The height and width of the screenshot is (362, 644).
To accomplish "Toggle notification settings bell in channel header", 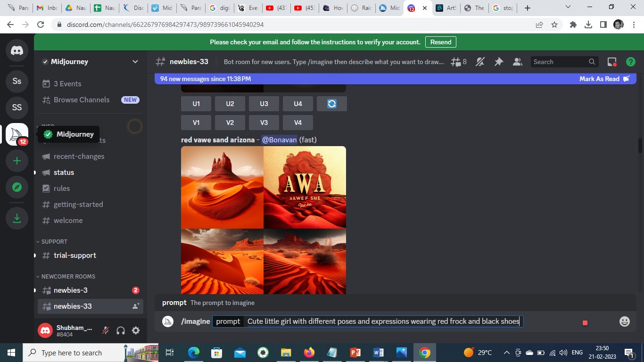I will pos(480,62).
